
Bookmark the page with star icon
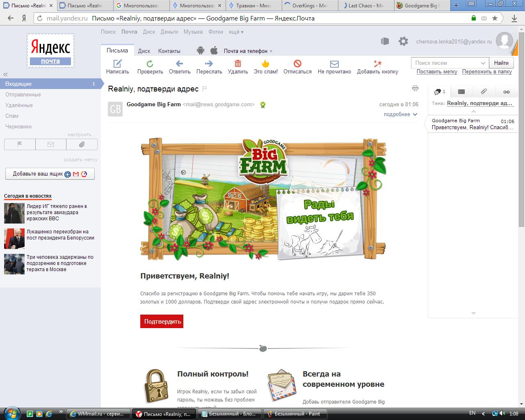click(495, 18)
